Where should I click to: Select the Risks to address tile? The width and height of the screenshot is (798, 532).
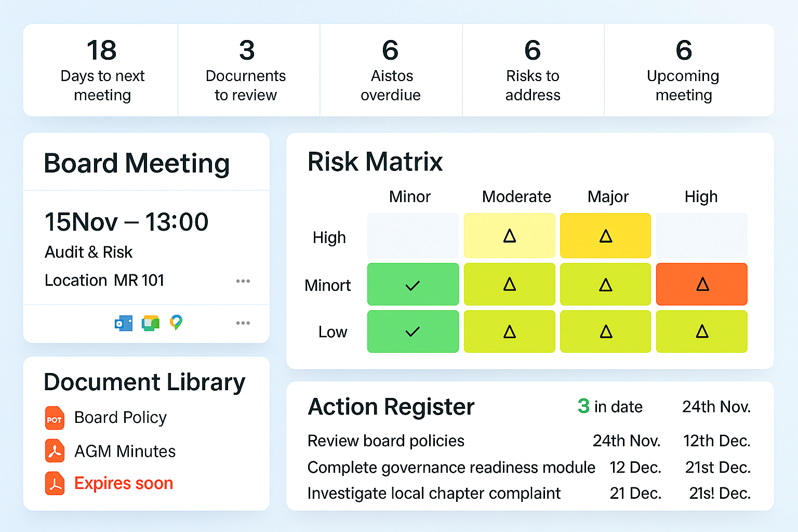click(533, 71)
